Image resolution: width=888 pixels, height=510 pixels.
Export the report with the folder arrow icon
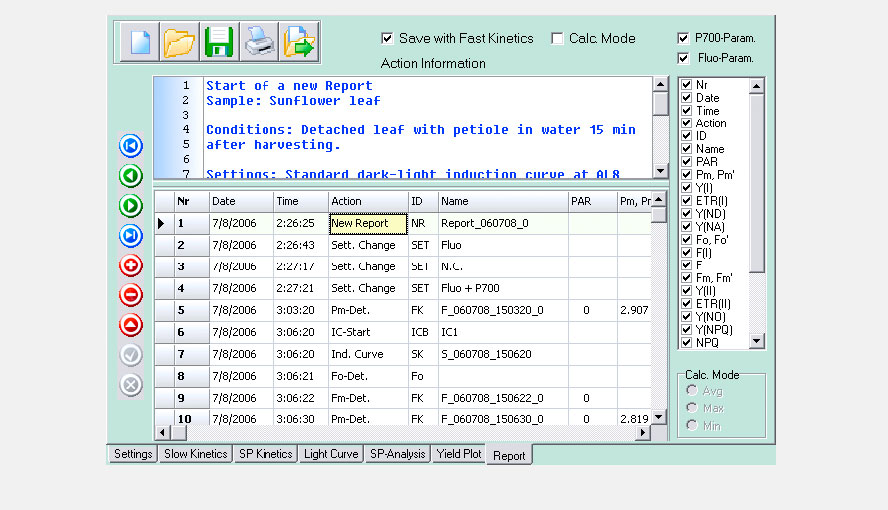[298, 42]
